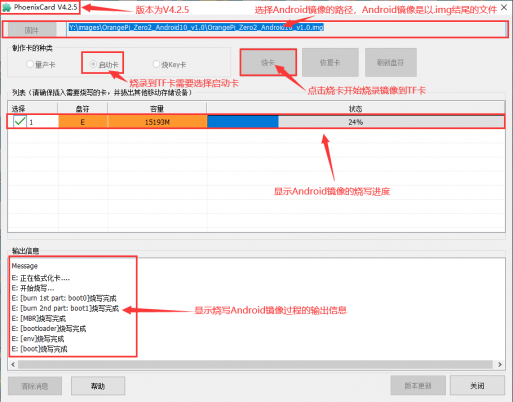Image resolution: width=513 pixels, height=402 pixels.
Task: Click the 固件 firmware browse button
Action: point(32,30)
